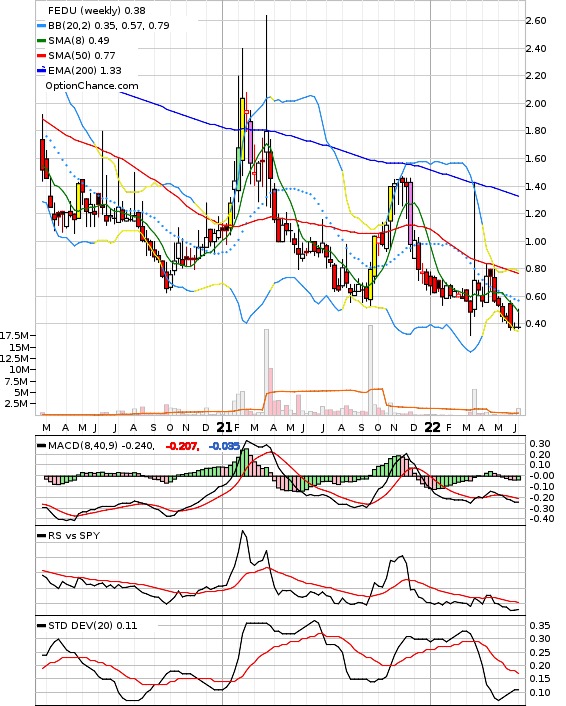
Task: Click the 2.60 price axis label
Action: pyautogui.click(x=536, y=21)
